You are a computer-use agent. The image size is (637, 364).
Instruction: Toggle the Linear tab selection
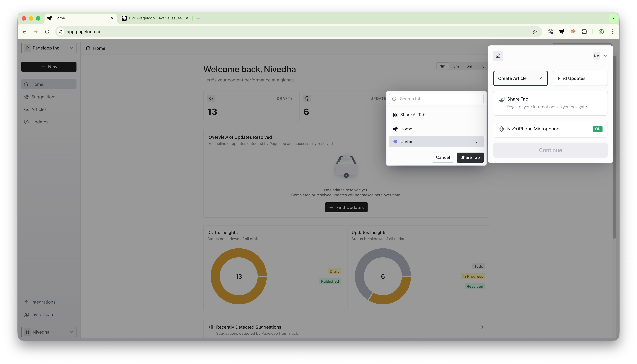[436, 141]
